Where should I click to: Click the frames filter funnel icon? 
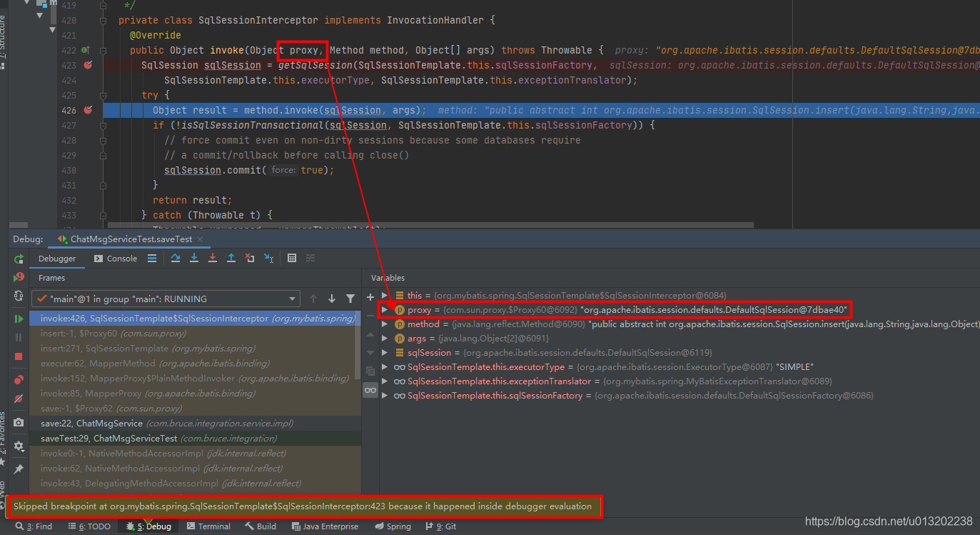pos(350,299)
